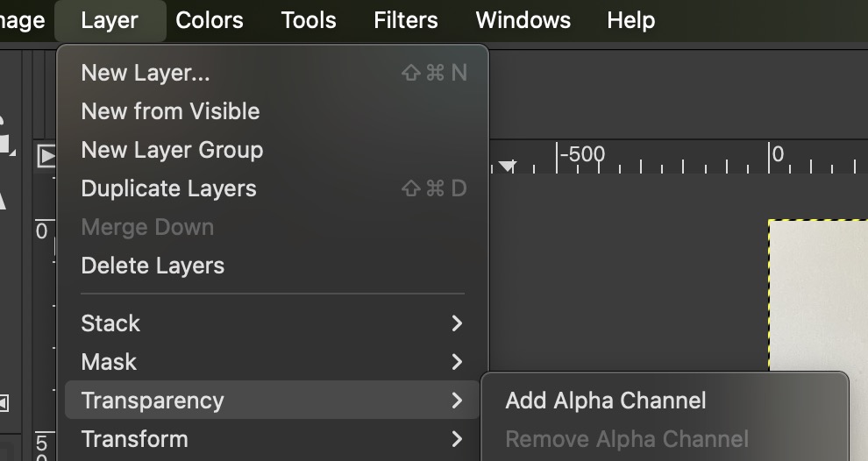Expand the Transform submenu

[x=273, y=439]
